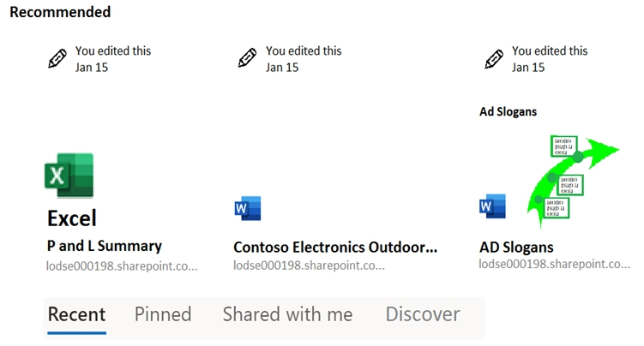Switch to the Pinned tab
This screenshot has height=346, width=644.
click(x=163, y=314)
